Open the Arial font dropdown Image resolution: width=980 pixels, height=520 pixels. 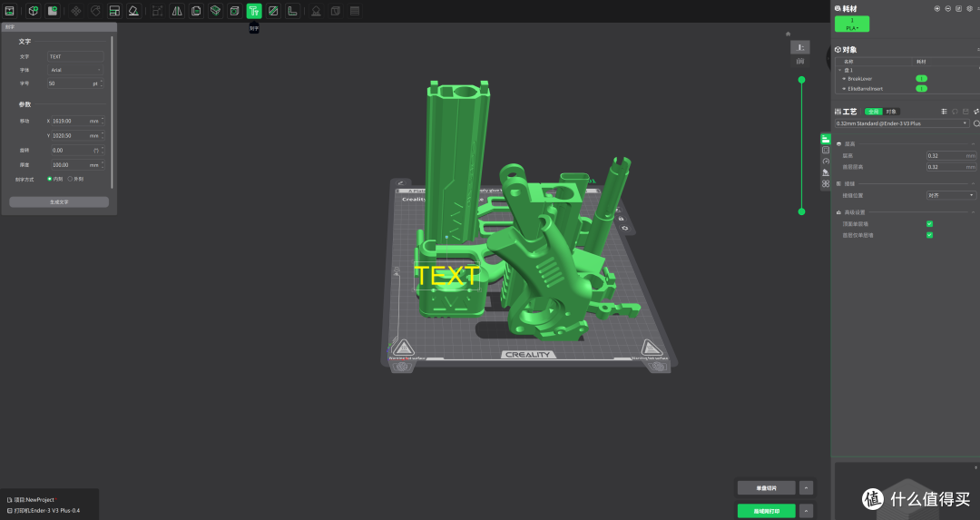[x=75, y=70]
